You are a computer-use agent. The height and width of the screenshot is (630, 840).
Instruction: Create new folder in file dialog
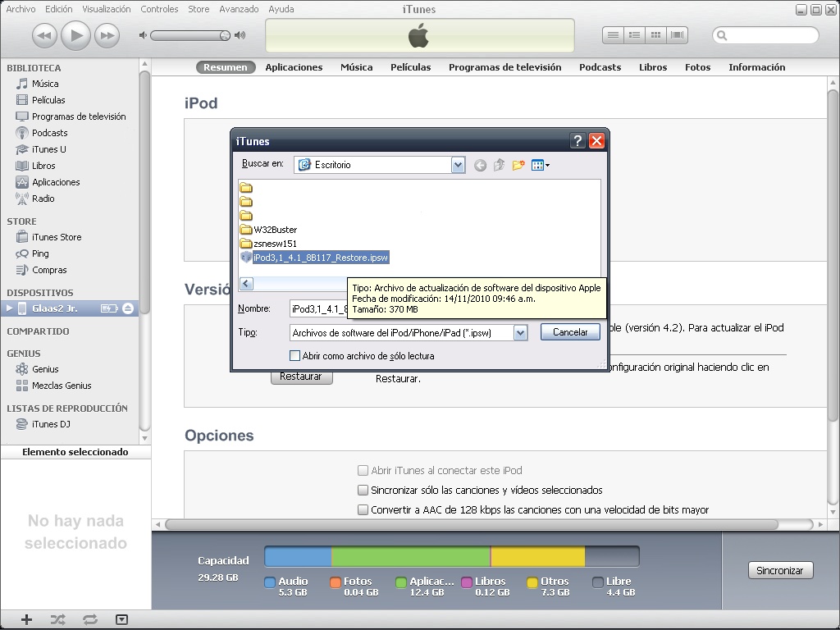(518, 165)
